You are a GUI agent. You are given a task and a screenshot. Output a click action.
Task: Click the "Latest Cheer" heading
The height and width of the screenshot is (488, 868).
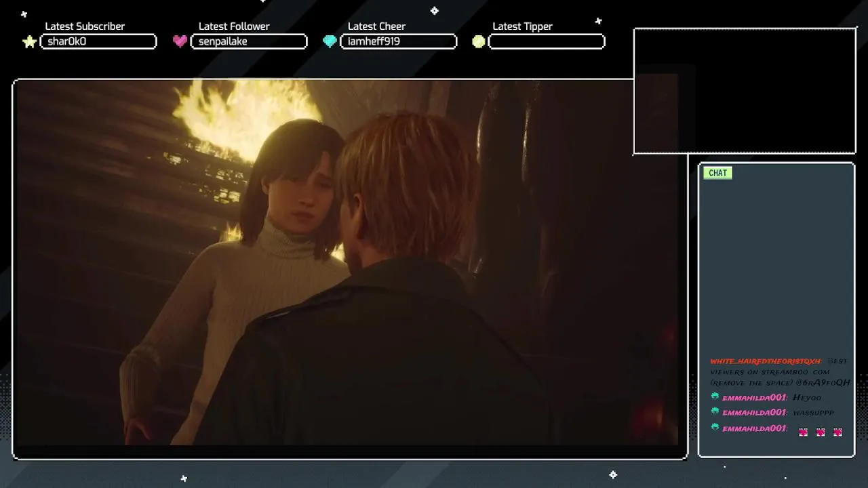376,26
